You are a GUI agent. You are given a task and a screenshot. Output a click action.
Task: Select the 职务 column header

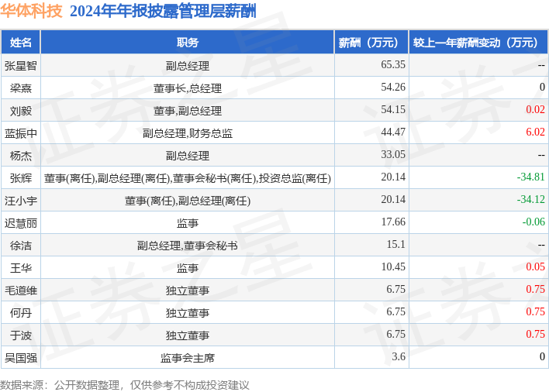tap(188, 43)
